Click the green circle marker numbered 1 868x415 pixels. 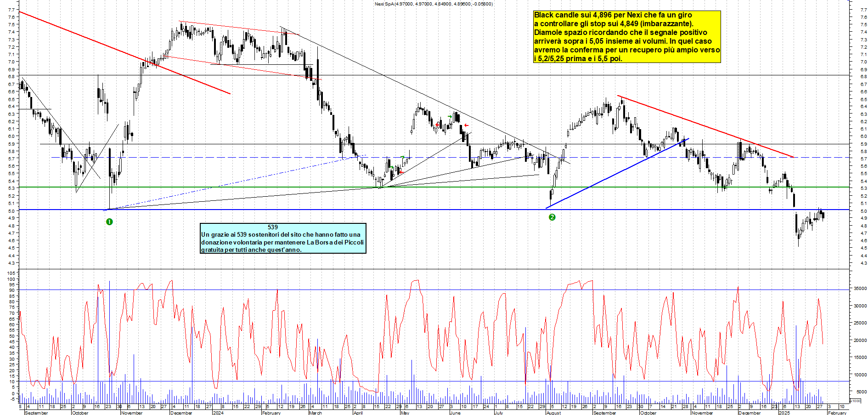[109, 222]
